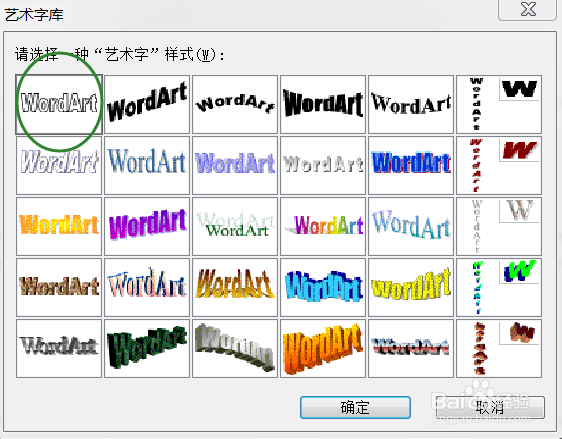
Task: Pick the rainbow gradient WordArt style
Action: tap(323, 226)
